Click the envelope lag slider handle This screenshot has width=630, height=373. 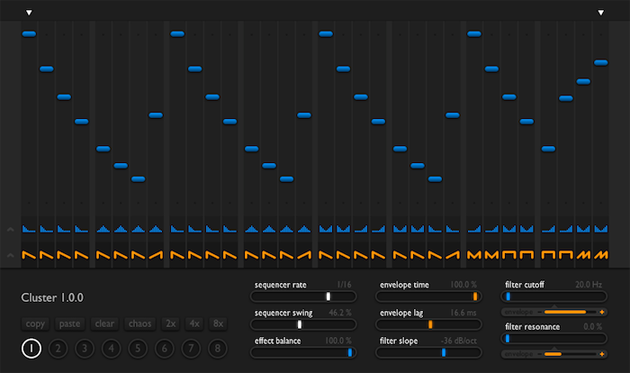[x=430, y=324]
